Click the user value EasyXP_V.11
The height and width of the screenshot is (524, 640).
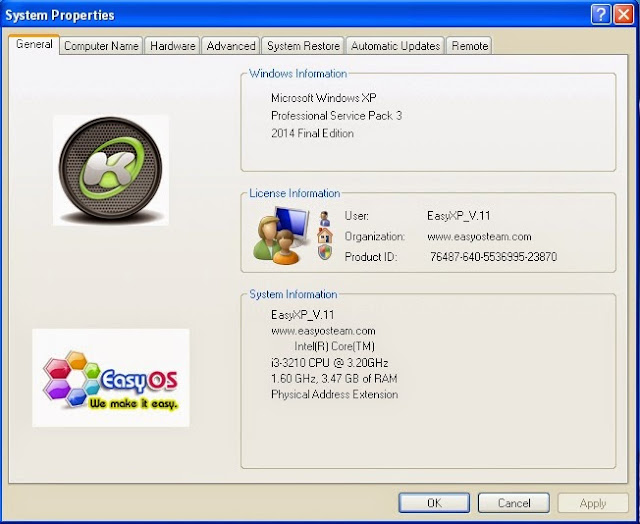point(458,216)
